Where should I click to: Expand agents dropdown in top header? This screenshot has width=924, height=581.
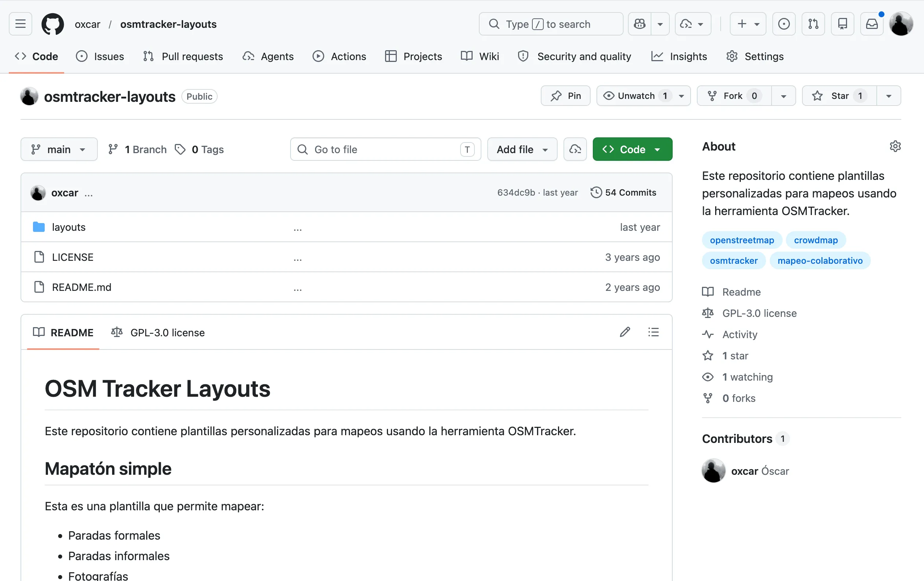692,24
